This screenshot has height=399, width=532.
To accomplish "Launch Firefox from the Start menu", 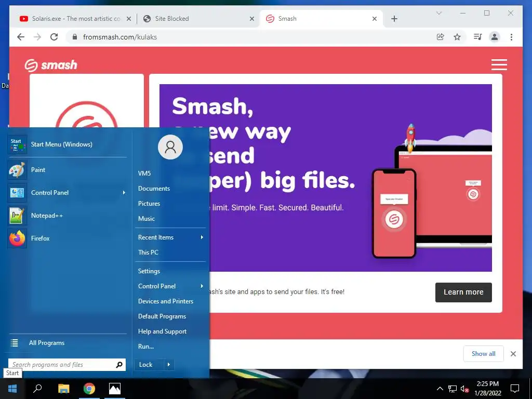I will click(x=67, y=238).
